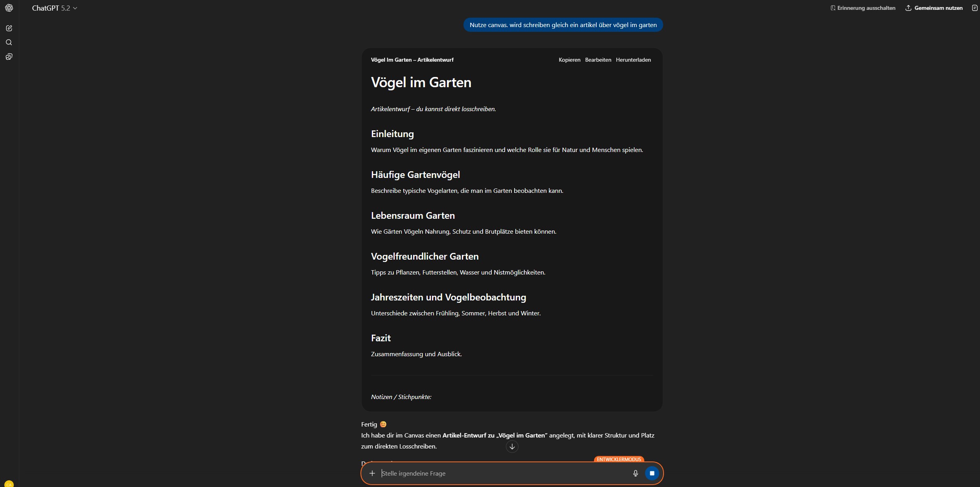Focus the Stelle irgendeine Frage input
Screen dimensions: 980x487
[503, 473]
